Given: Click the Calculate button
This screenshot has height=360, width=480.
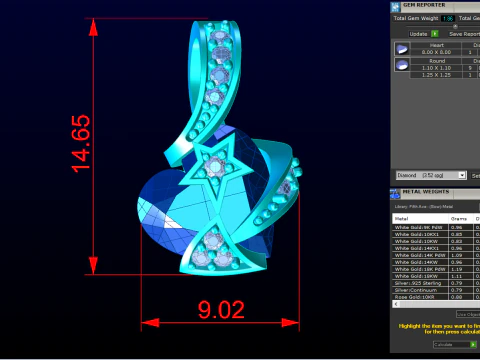Looking at the screenshot, I should coord(455,344).
